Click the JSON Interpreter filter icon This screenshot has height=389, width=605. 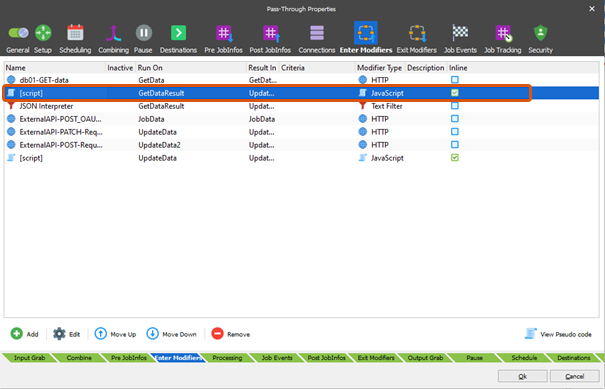coord(11,106)
